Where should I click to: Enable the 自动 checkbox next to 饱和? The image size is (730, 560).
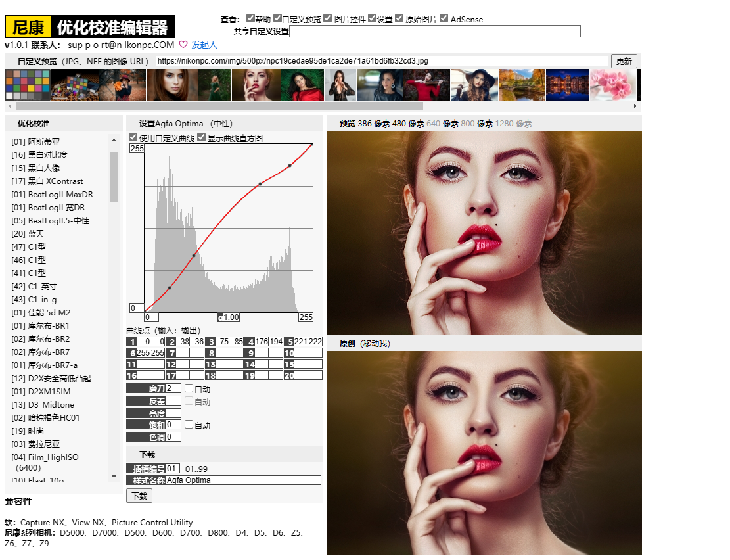click(x=189, y=425)
